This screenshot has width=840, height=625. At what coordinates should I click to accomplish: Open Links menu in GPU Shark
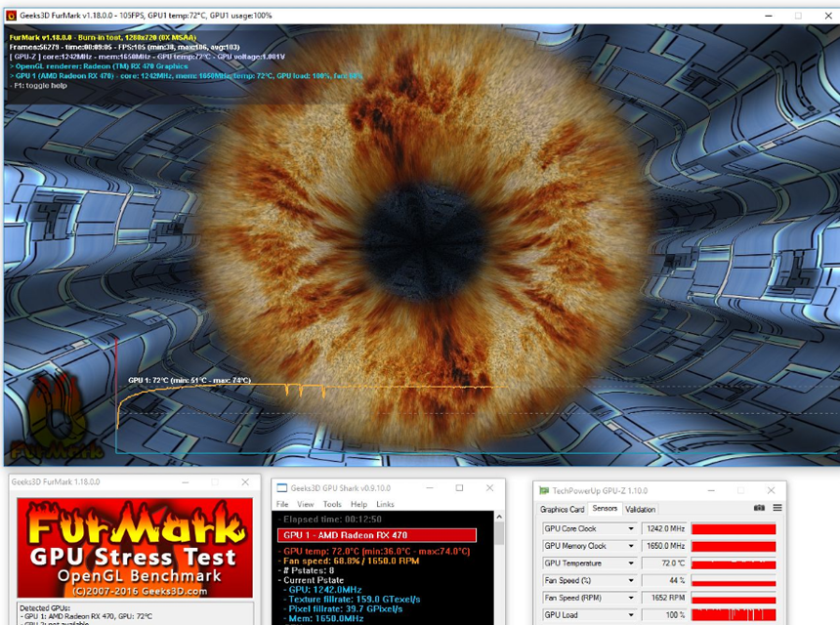385,504
